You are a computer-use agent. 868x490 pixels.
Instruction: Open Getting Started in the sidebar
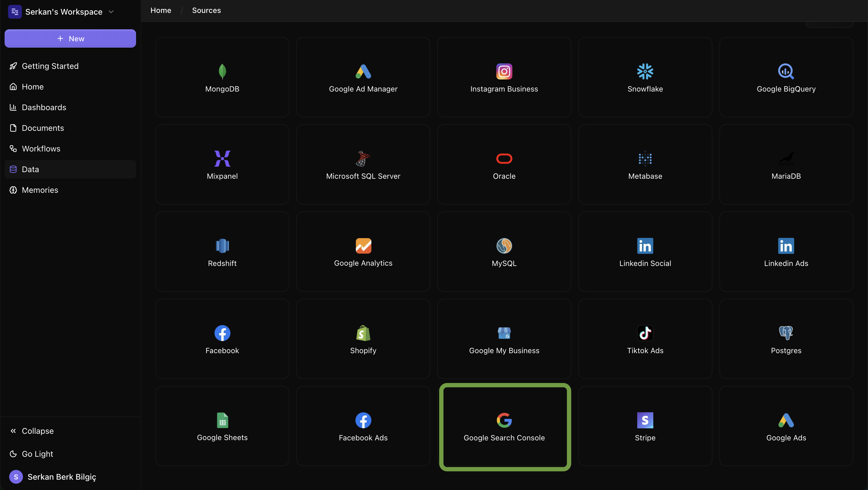[70, 66]
